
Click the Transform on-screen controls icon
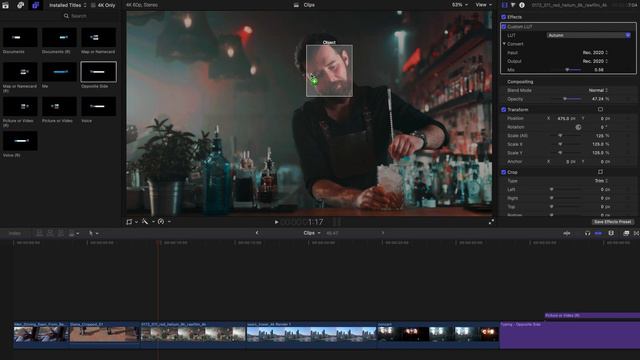(600, 109)
